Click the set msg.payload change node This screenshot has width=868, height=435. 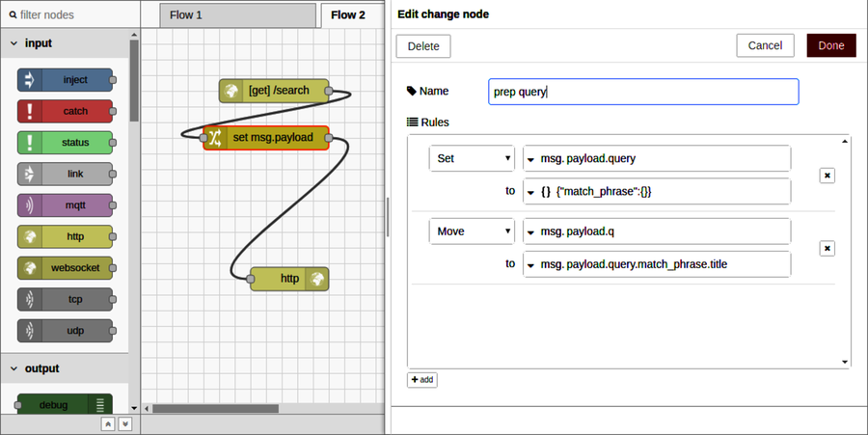[x=266, y=138]
